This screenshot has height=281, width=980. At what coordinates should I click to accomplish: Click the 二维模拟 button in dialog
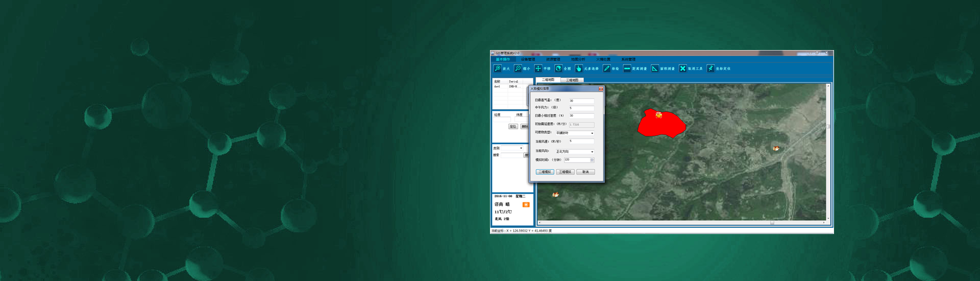(x=545, y=172)
